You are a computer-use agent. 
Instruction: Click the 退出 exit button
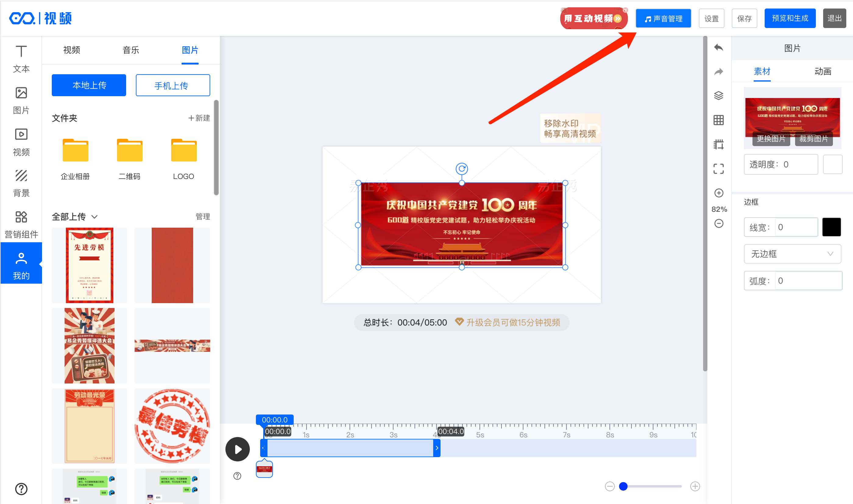(834, 18)
